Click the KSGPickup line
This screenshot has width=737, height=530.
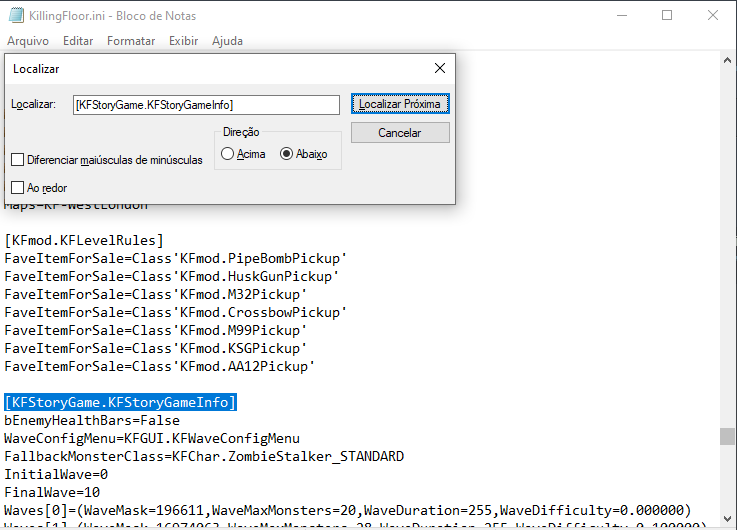click(x=156, y=348)
